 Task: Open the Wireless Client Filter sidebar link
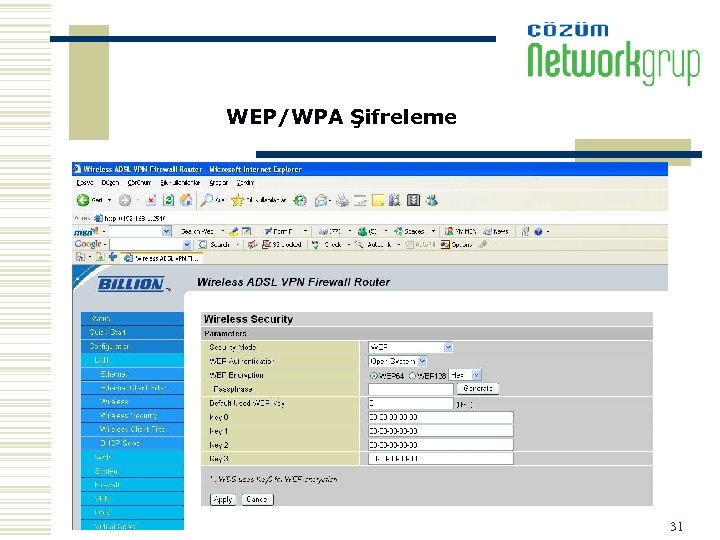[x=132, y=429]
